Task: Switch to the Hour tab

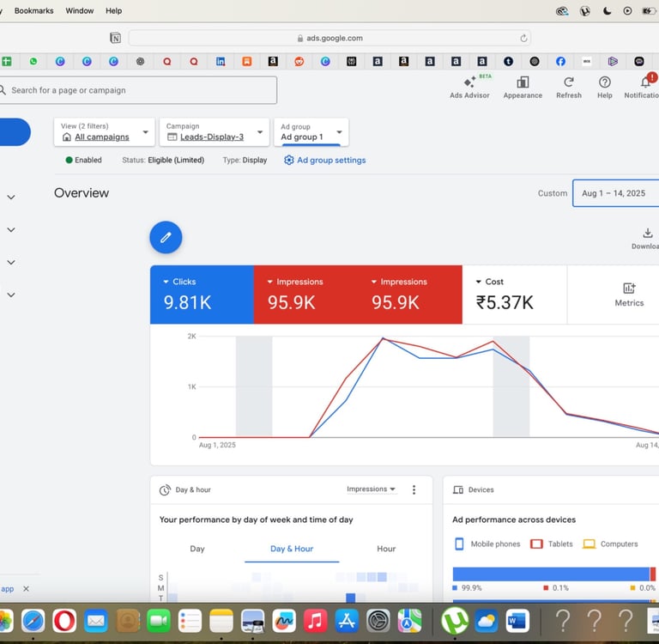Action: [x=386, y=549]
